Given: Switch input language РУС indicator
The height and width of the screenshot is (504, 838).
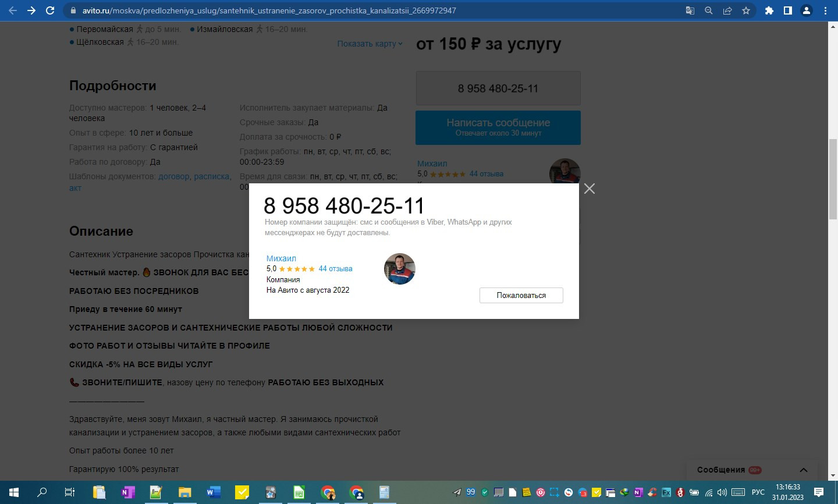Looking at the screenshot, I should pos(758,492).
